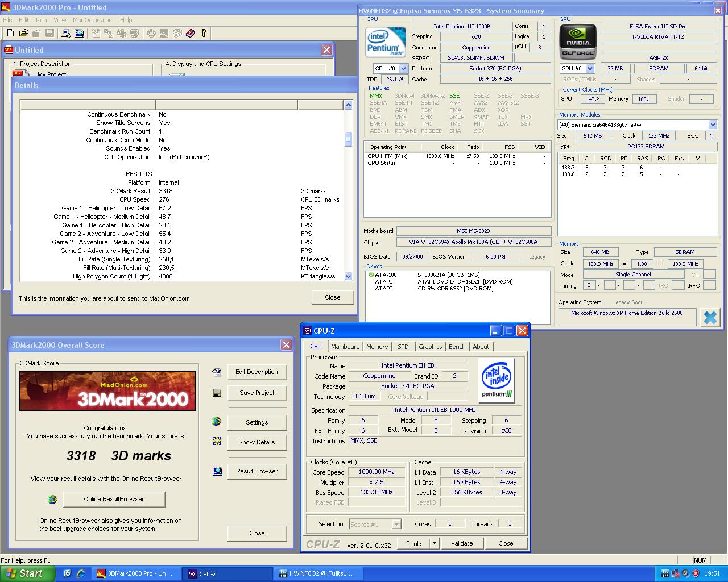This screenshot has width=728, height=582.
Task: Click the monitor icon beside ResultBrowser
Action: click(x=217, y=471)
